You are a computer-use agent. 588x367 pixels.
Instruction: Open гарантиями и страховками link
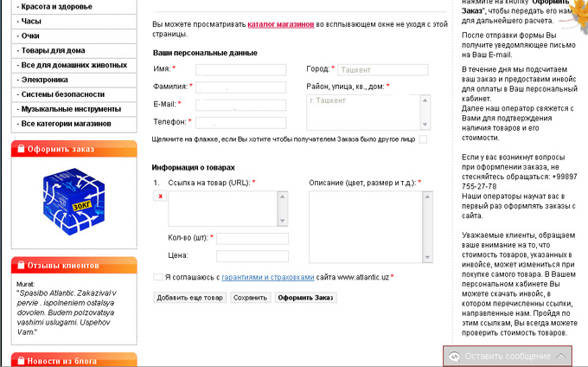pyautogui.click(x=268, y=277)
